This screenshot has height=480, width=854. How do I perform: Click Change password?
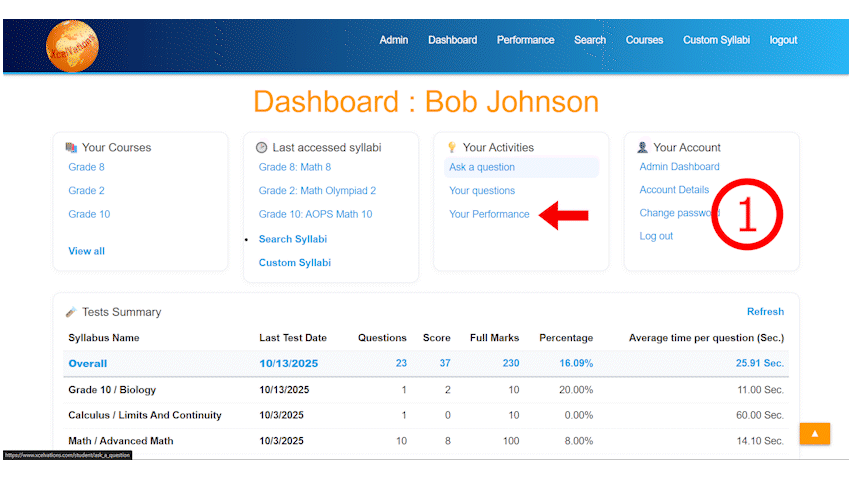[x=679, y=213]
